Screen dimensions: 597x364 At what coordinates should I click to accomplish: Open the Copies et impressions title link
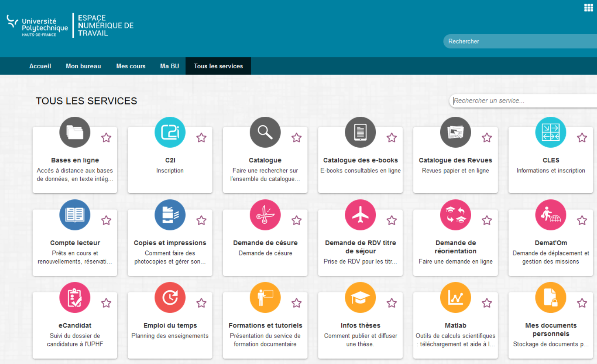point(170,243)
